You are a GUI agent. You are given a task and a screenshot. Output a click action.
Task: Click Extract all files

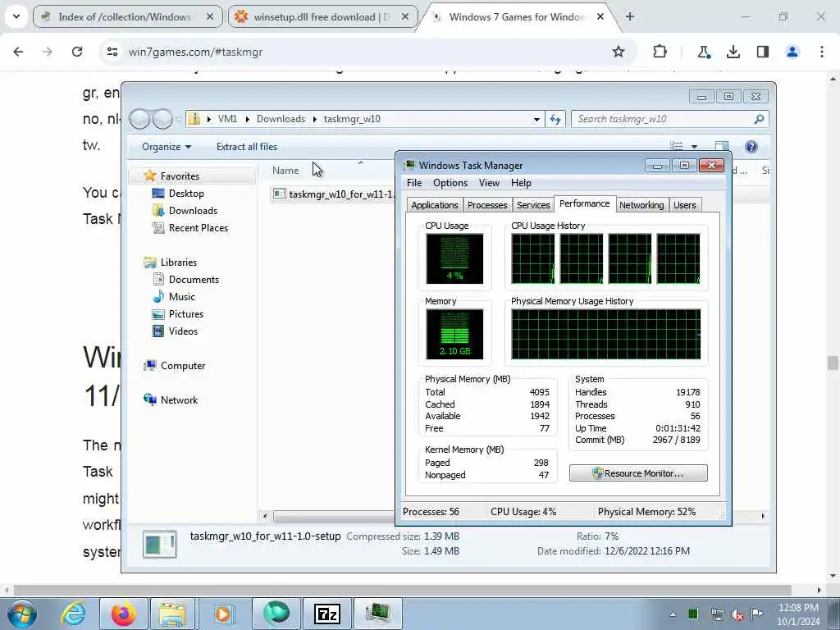point(247,147)
